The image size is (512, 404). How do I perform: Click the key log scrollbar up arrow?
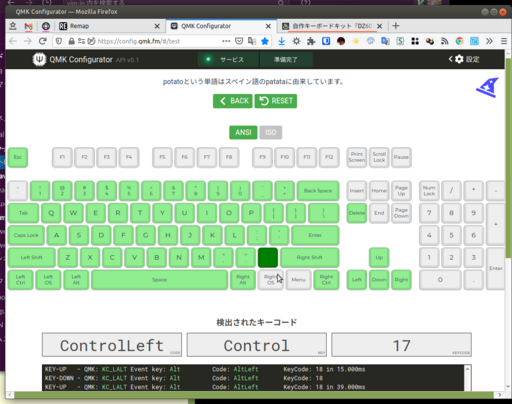(x=467, y=369)
